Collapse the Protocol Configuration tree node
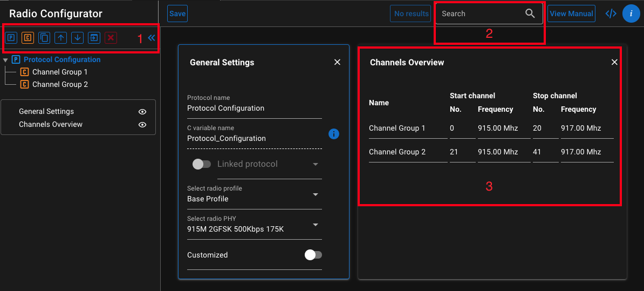The height and width of the screenshot is (291, 644). pos(5,60)
